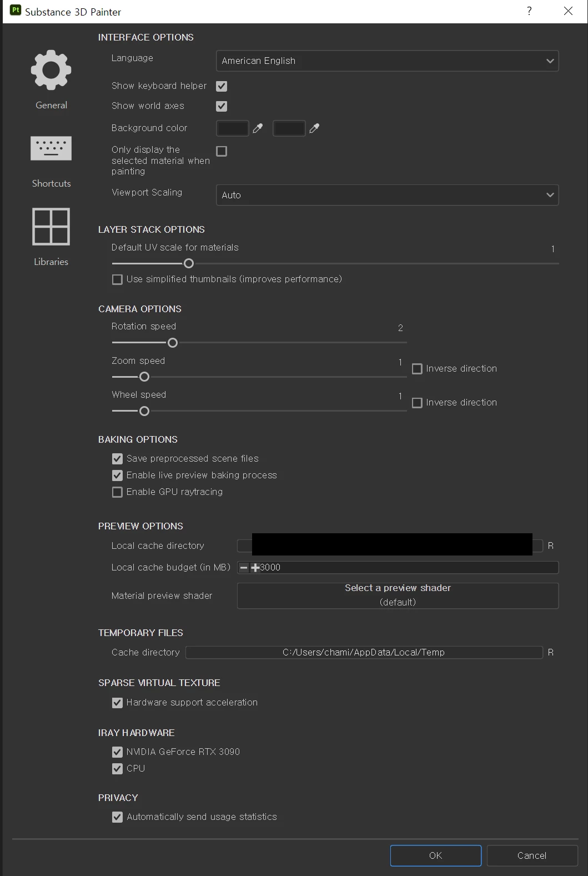This screenshot has width=588, height=876.
Task: Click the Default UV scale slider handle
Action: pyautogui.click(x=189, y=263)
